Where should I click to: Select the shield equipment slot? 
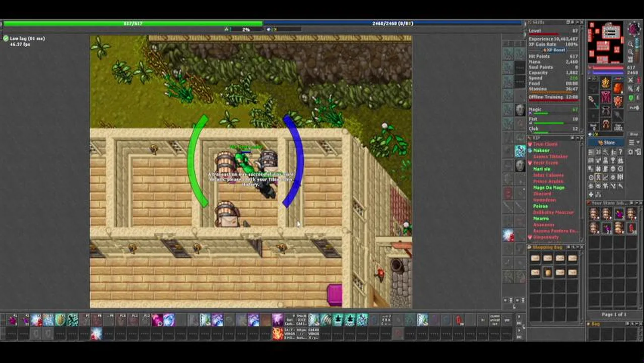[618, 101]
